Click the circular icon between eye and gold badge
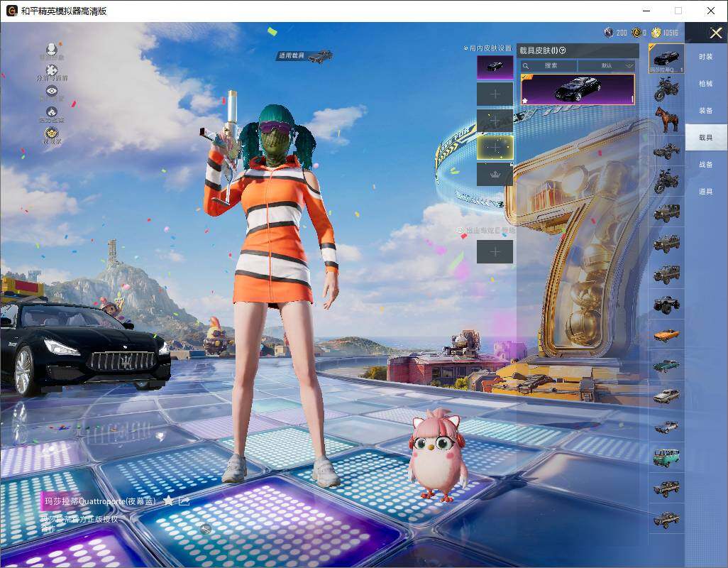This screenshot has width=728, height=568. [x=52, y=111]
